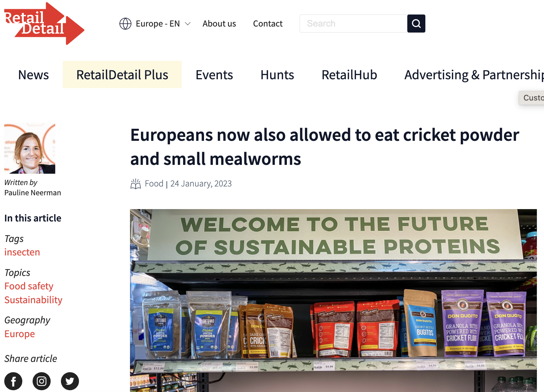The height and width of the screenshot is (392, 544).
Task: Click the About us link
Action: [x=219, y=24]
